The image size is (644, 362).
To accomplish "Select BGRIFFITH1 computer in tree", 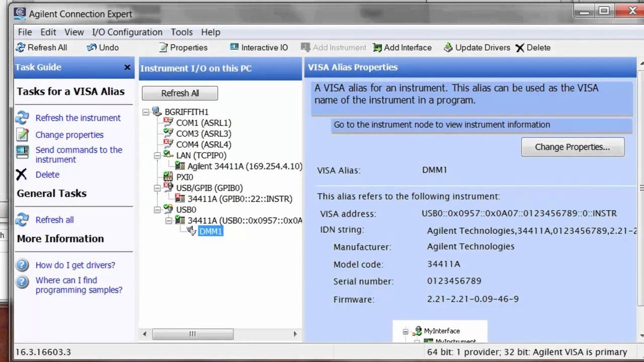I will [187, 112].
